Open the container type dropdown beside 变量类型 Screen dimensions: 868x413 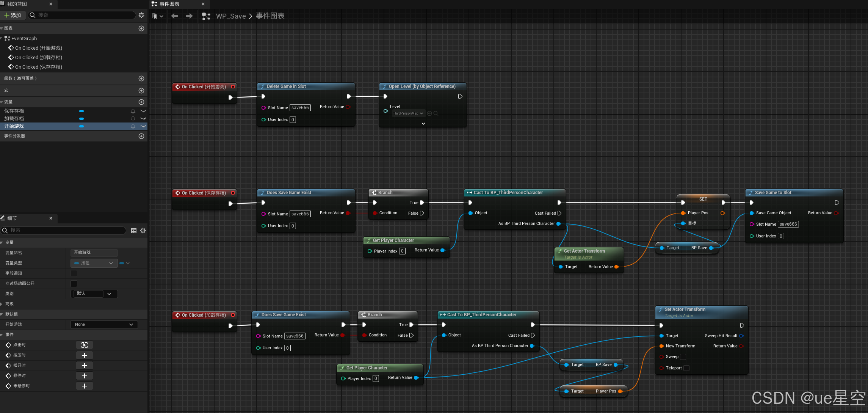[x=125, y=263]
